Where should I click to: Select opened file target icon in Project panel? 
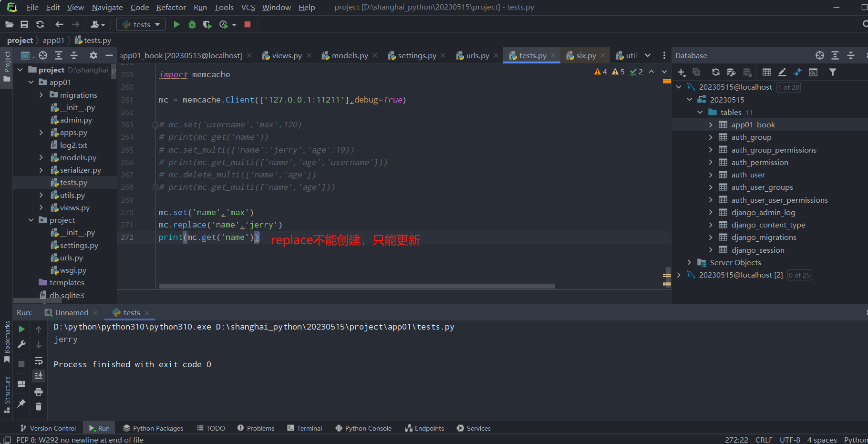(43, 55)
